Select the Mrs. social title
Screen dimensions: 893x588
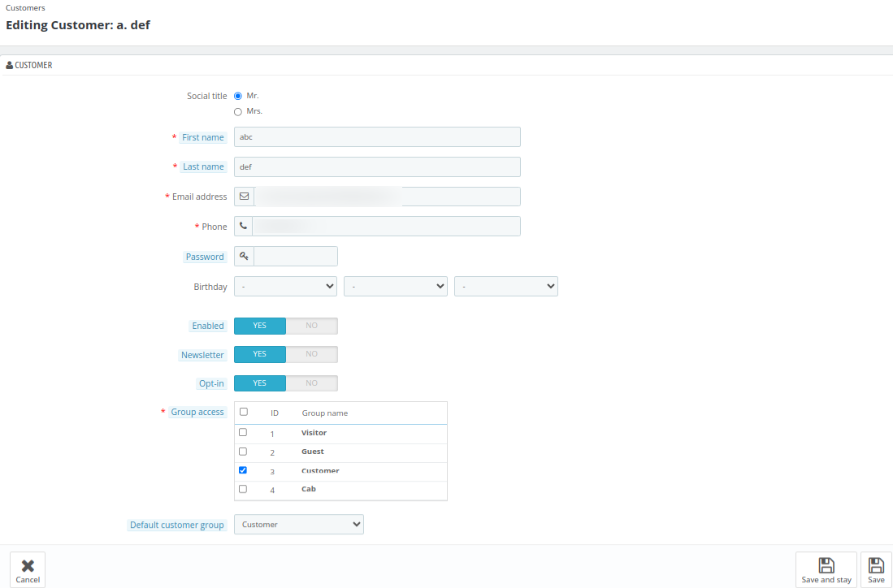point(238,111)
